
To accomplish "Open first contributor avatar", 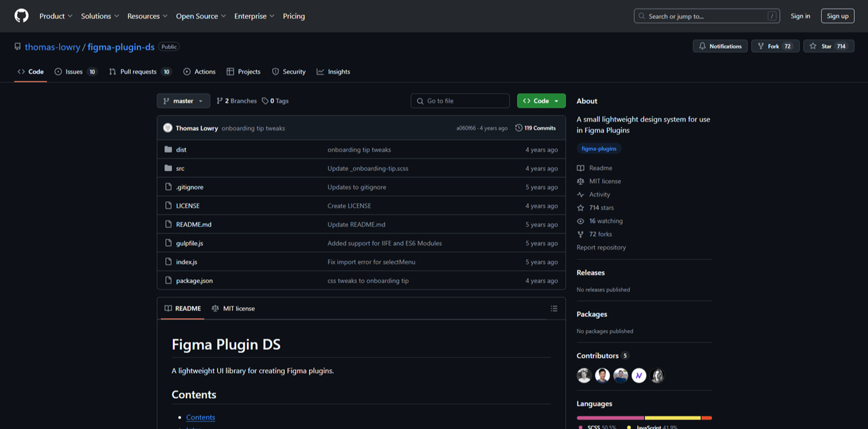I will click(584, 375).
